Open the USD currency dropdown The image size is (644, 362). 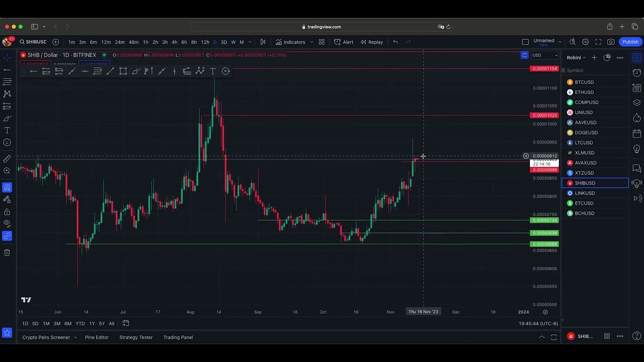point(545,55)
